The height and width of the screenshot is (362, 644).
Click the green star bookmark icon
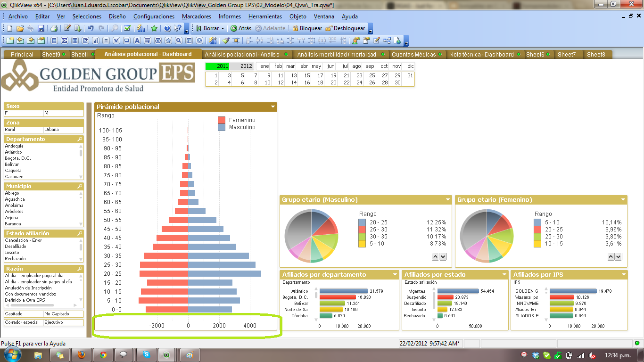pos(154,28)
